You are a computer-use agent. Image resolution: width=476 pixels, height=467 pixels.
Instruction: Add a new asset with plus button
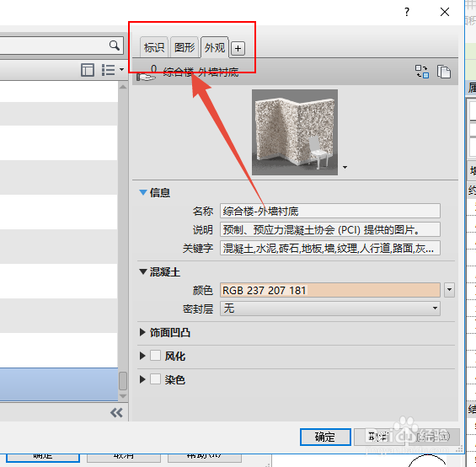click(x=238, y=48)
